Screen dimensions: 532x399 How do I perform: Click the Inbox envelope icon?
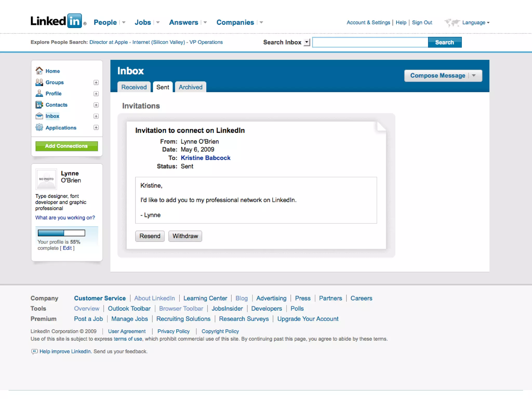pos(39,116)
